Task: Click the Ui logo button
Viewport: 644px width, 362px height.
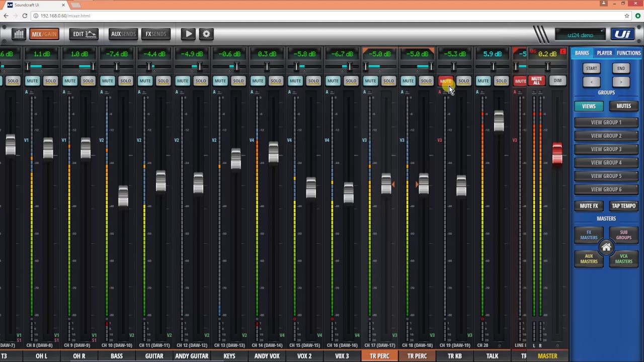Action: [x=622, y=34]
